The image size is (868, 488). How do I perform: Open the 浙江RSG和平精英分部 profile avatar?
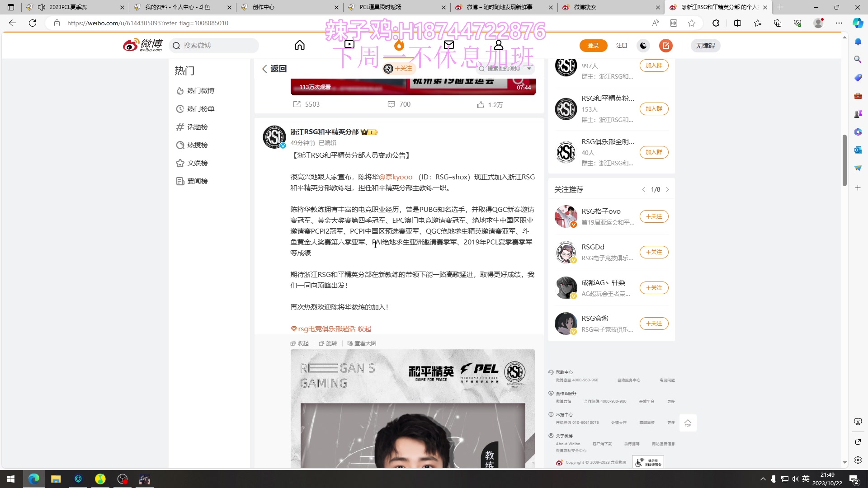point(274,137)
